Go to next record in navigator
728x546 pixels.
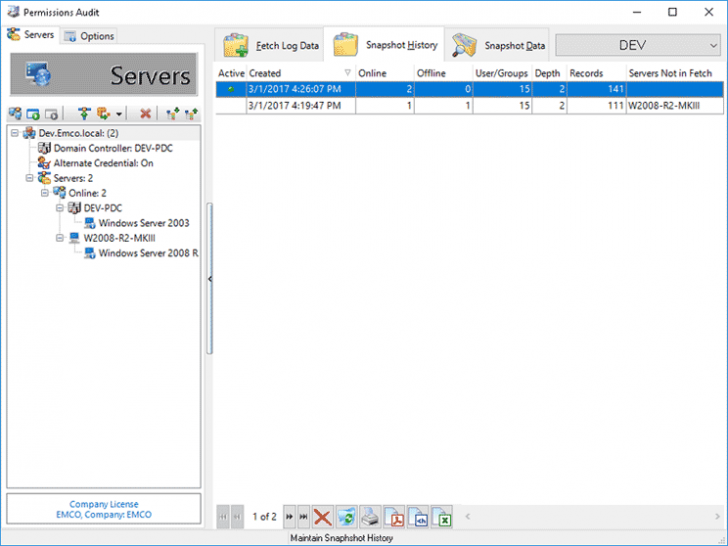(x=289, y=517)
